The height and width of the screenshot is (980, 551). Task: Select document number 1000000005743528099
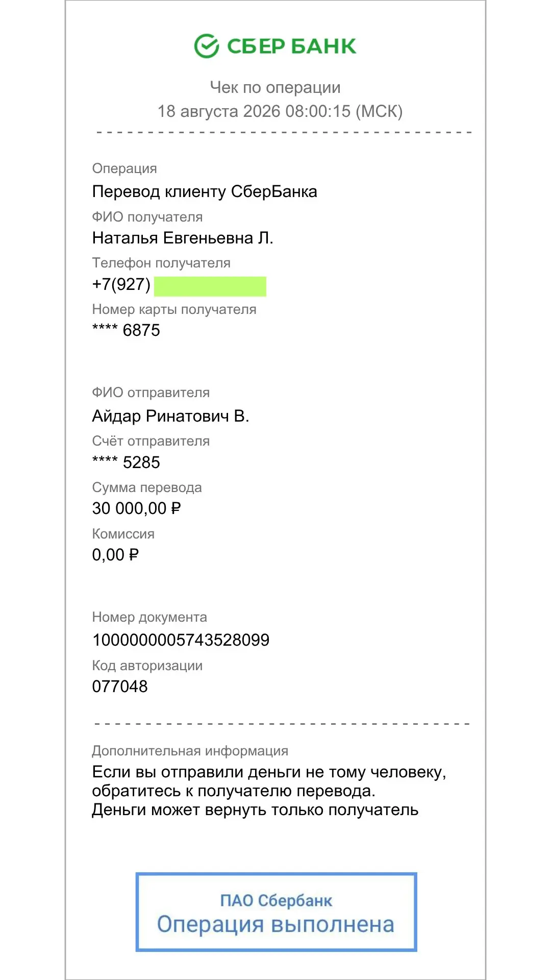(x=181, y=640)
